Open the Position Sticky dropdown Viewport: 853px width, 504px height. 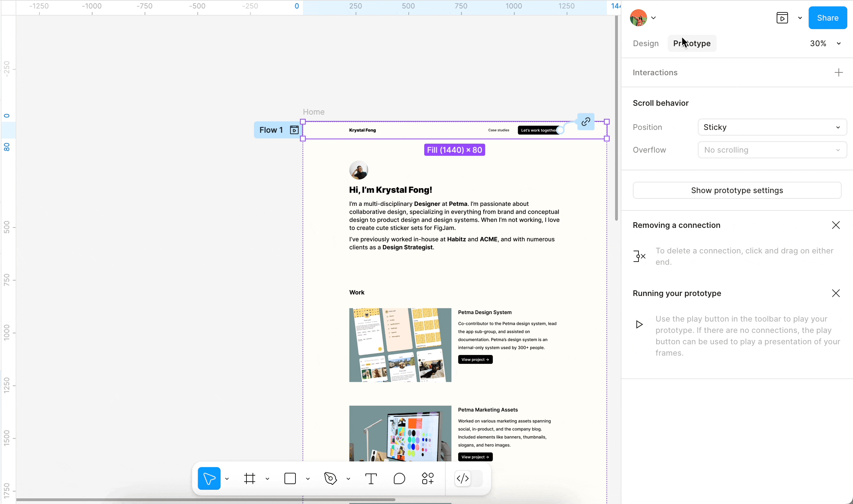(x=772, y=127)
